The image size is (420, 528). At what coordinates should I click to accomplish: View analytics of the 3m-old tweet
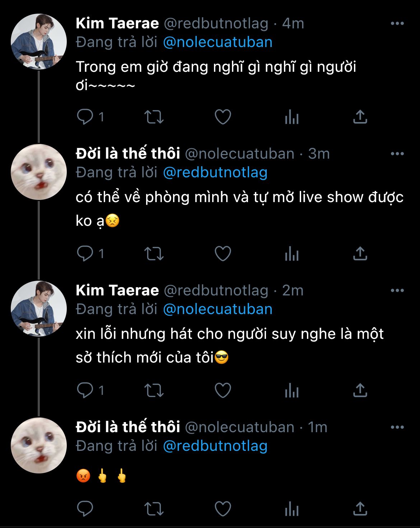[x=291, y=254]
